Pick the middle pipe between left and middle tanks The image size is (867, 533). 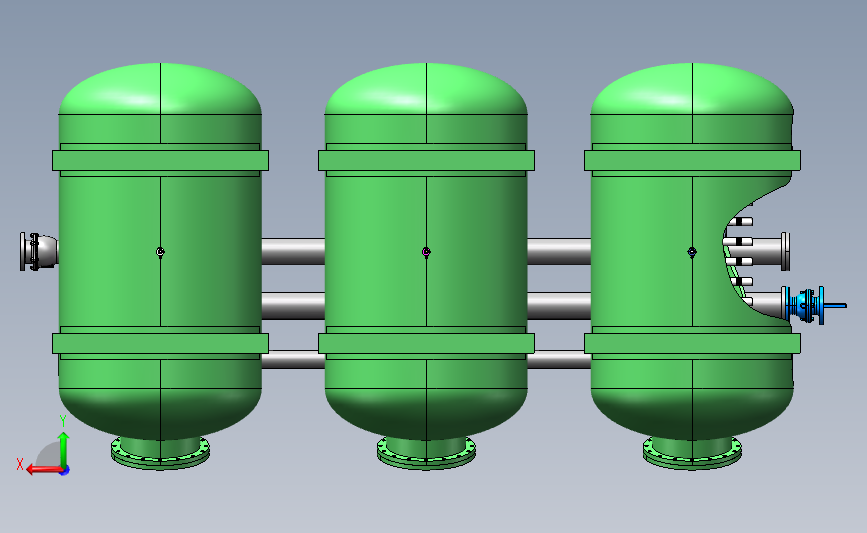[x=293, y=306]
